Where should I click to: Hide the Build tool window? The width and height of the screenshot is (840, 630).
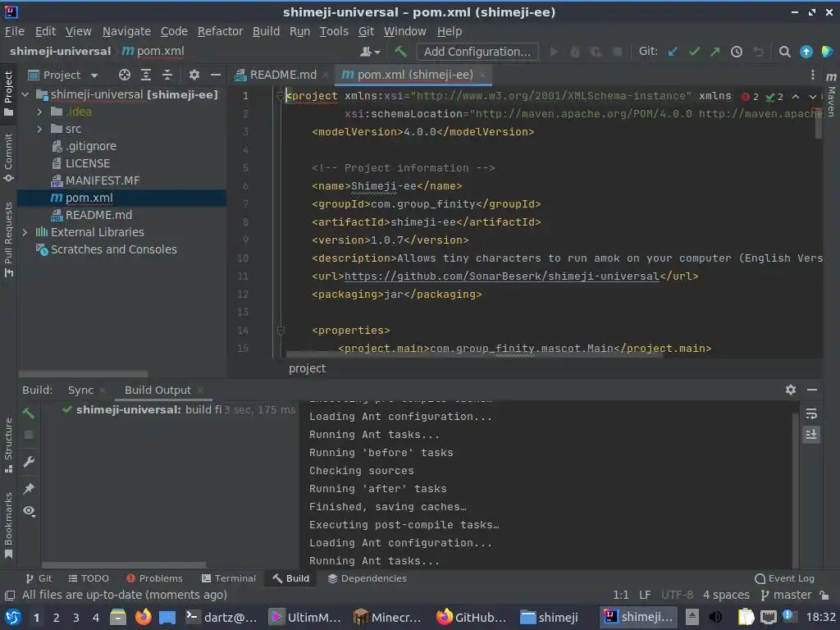812,390
